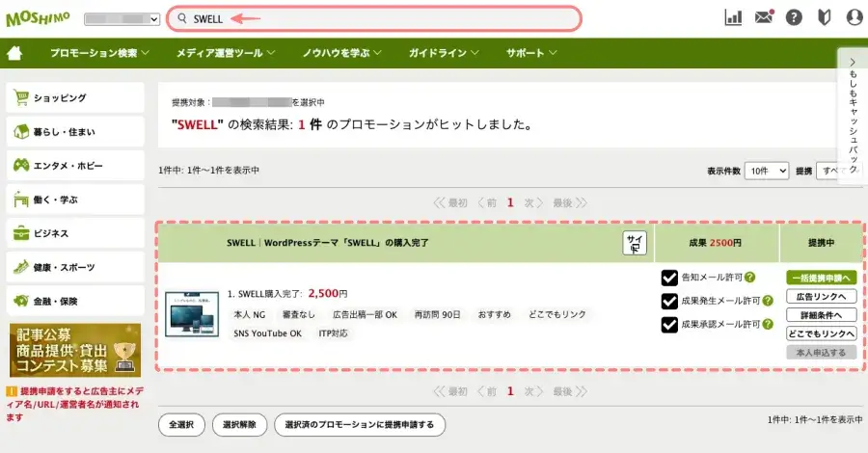868x453 pixels.
Task: Open the report bar chart icon
Action: pos(734,17)
